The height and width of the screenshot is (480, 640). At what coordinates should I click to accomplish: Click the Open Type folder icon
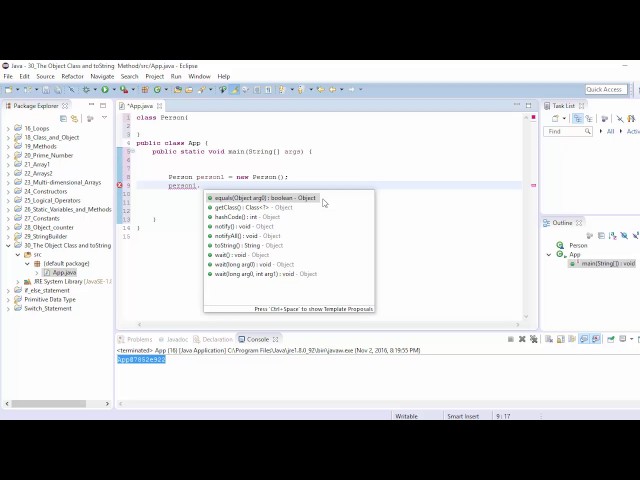pos(178,89)
